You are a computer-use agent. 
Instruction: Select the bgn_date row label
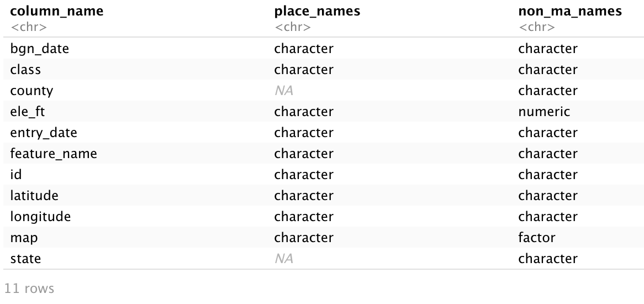40,49
